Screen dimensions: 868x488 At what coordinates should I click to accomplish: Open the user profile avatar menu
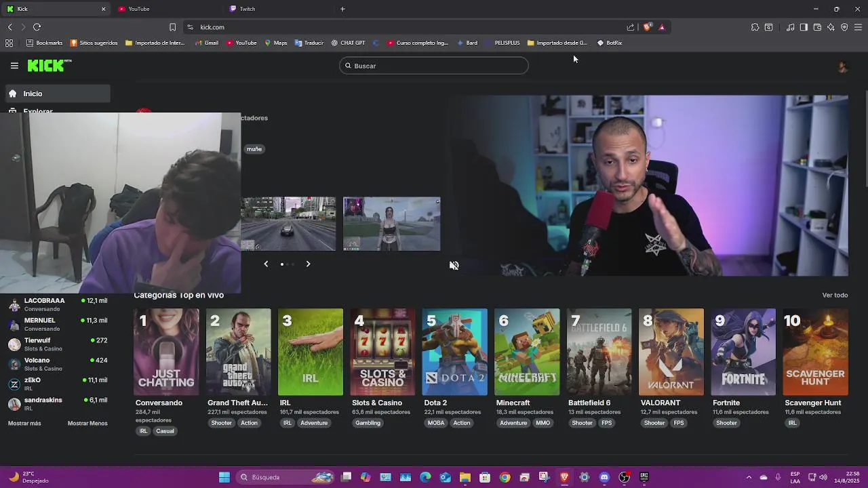(842, 66)
